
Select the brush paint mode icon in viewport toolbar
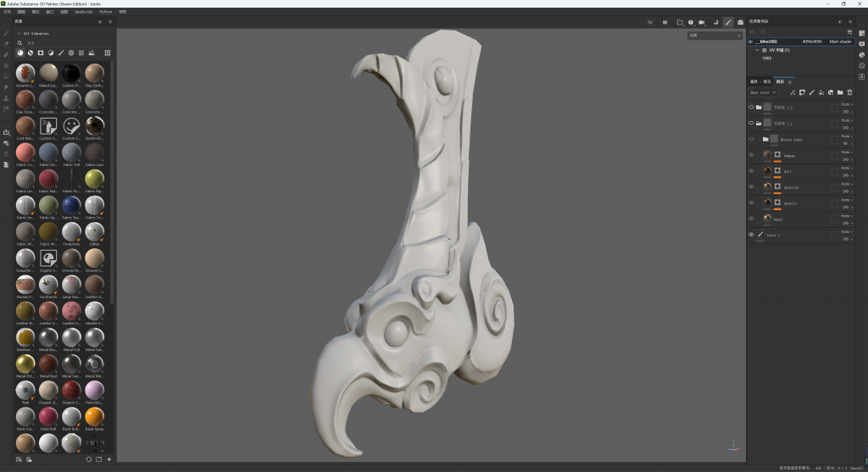point(728,22)
